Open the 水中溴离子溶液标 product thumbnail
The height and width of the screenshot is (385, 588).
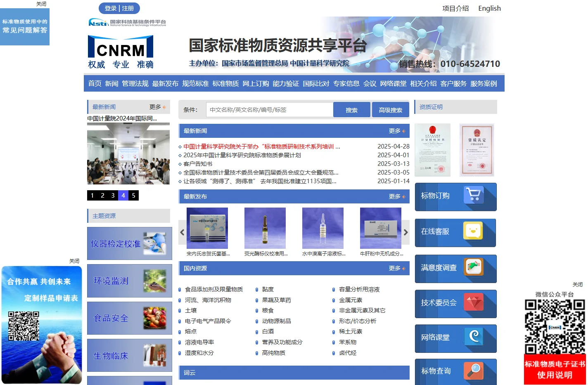coord(323,228)
